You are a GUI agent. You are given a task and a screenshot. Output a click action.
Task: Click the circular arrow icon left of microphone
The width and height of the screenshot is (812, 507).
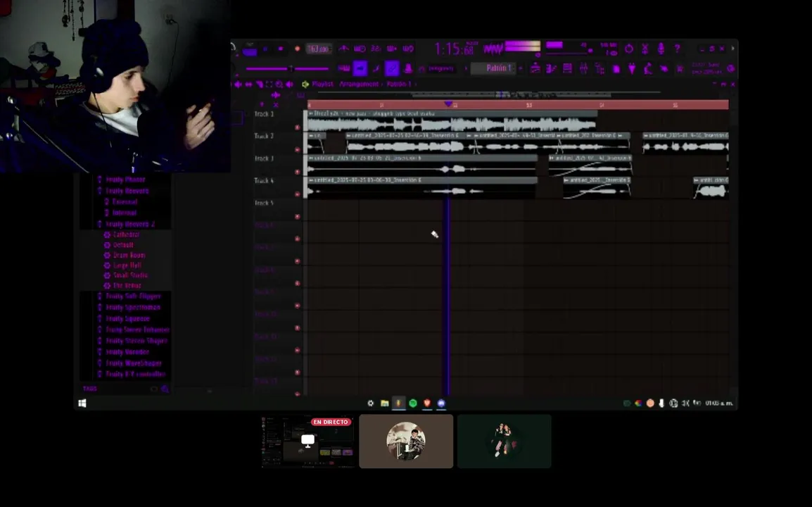click(x=628, y=49)
